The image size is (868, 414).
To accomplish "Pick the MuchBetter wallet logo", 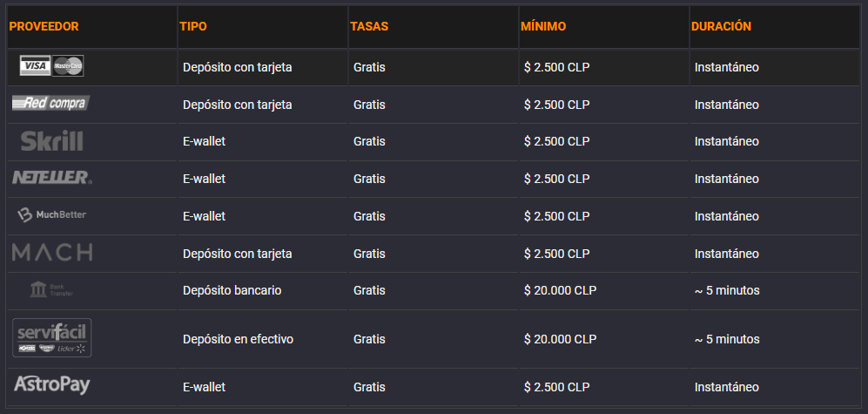I will click(x=51, y=214).
